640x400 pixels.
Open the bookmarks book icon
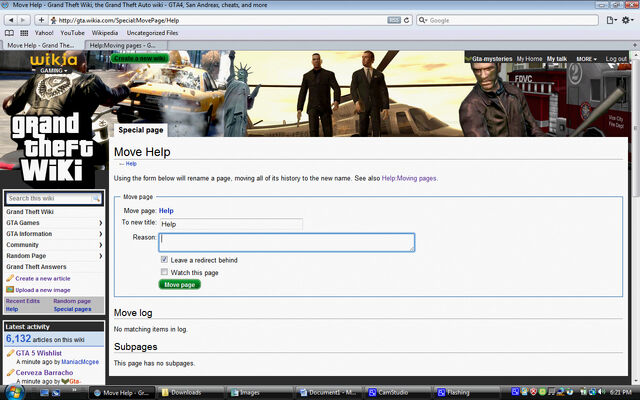point(9,33)
